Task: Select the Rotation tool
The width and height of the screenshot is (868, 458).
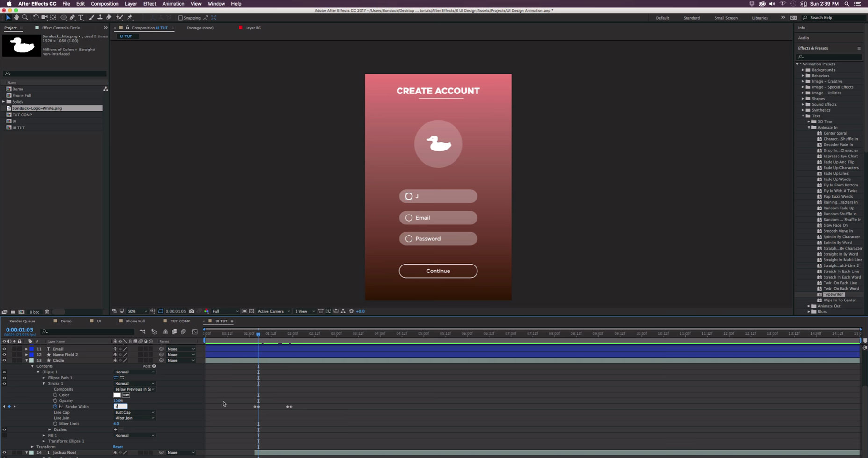Action: click(x=36, y=17)
